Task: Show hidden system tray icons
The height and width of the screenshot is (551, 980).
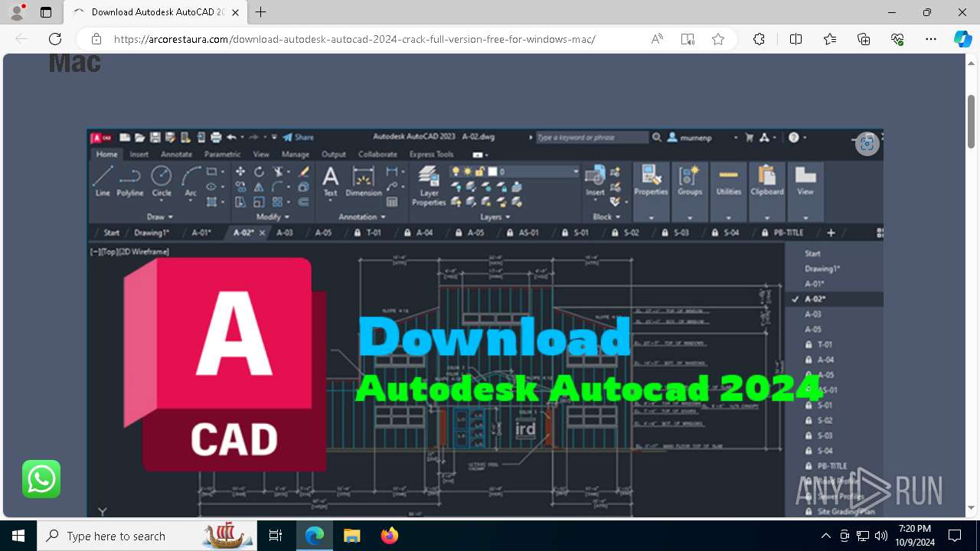Action: (x=825, y=536)
